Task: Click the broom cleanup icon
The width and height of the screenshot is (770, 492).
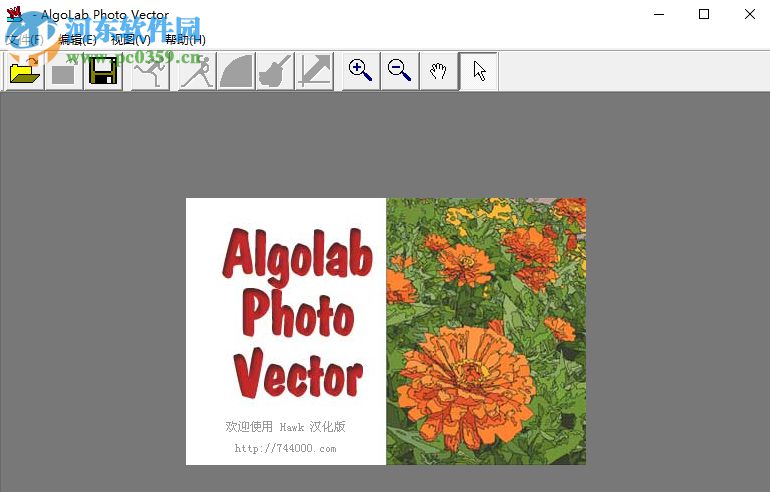Action: coord(275,72)
